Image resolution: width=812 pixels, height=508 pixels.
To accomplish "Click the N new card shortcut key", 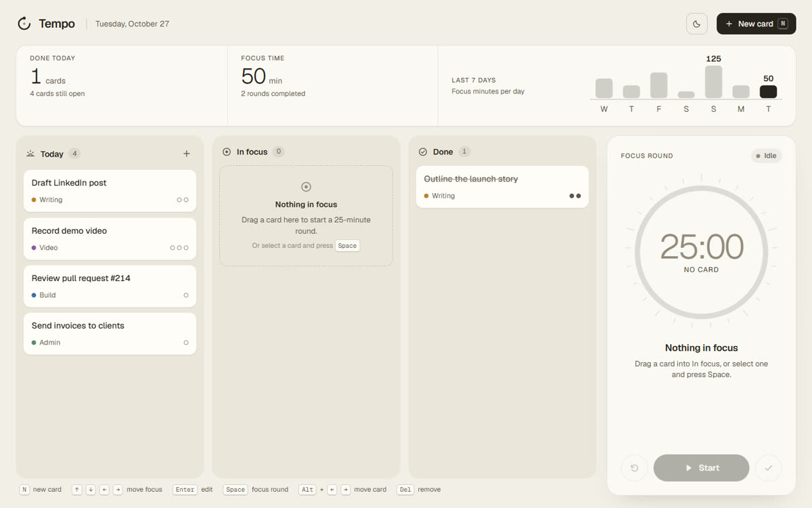I will [x=24, y=490].
